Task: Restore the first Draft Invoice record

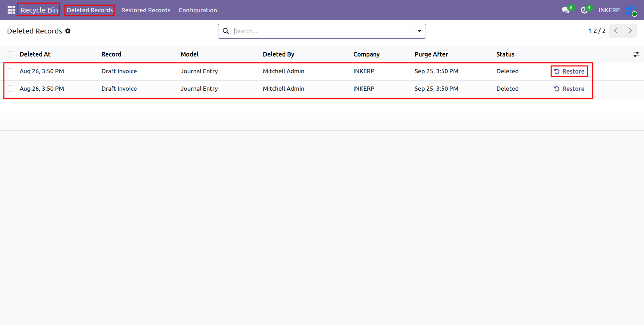Action: [x=569, y=71]
